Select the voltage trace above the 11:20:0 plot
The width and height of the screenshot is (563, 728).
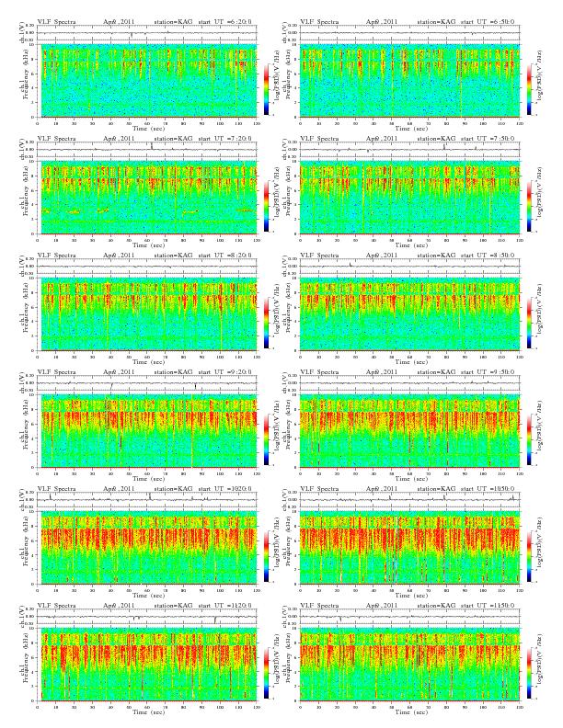click(147, 617)
